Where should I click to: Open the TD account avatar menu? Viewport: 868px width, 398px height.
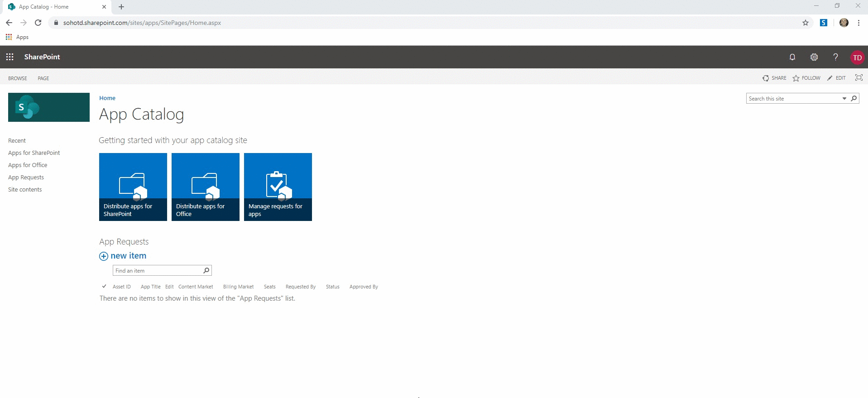(857, 58)
